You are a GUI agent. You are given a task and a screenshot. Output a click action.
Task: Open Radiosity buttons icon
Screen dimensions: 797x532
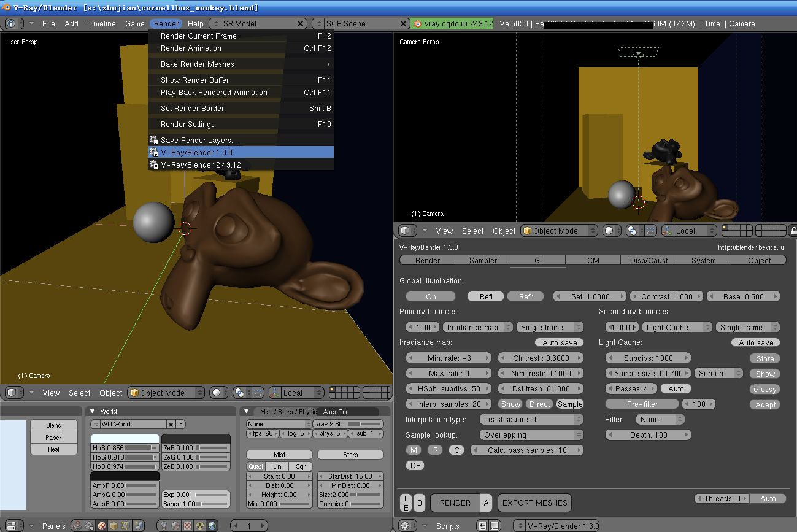(200, 526)
